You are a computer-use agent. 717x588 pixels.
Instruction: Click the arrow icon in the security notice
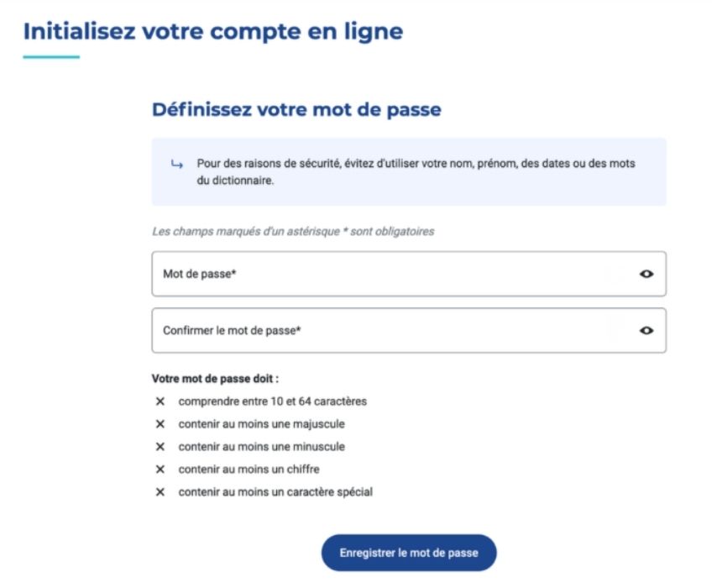pos(176,164)
